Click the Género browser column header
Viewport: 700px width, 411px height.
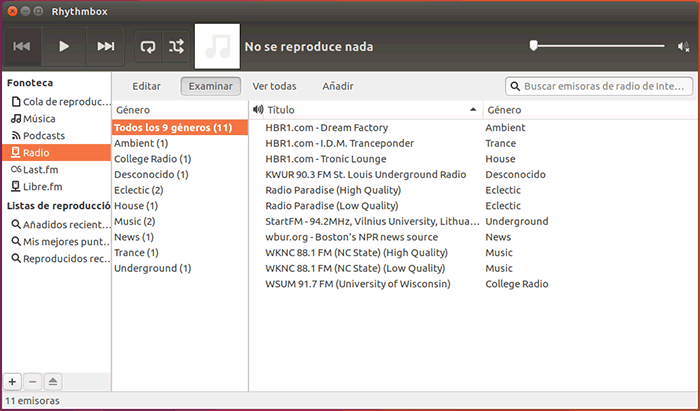[180, 110]
